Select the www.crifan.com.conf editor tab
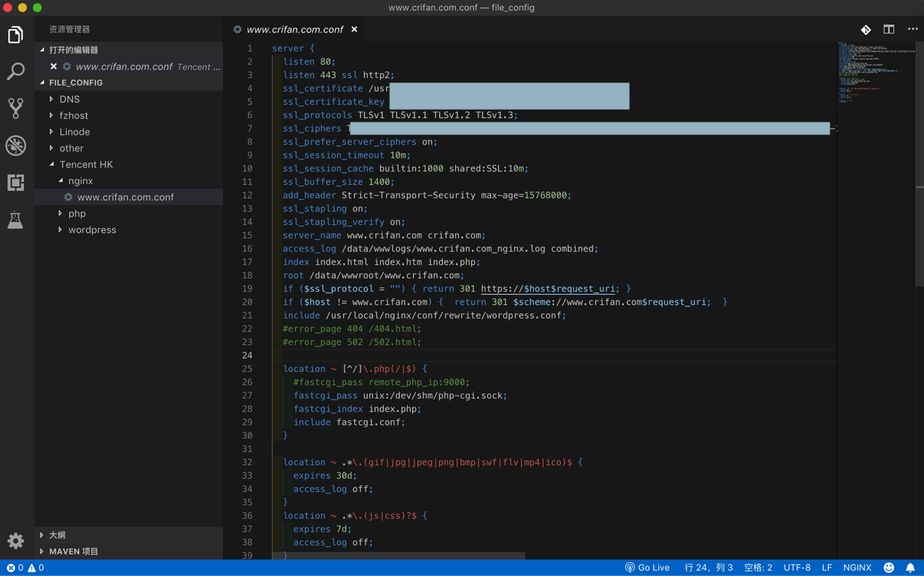Viewport: 924px width, 576px height. point(294,30)
